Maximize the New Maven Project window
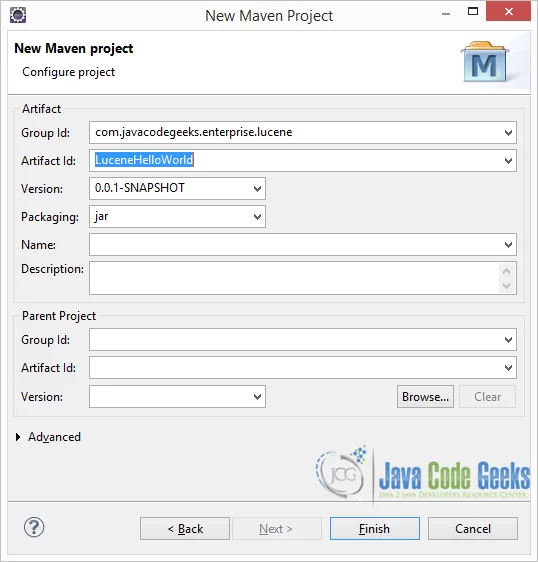 [x=473, y=11]
